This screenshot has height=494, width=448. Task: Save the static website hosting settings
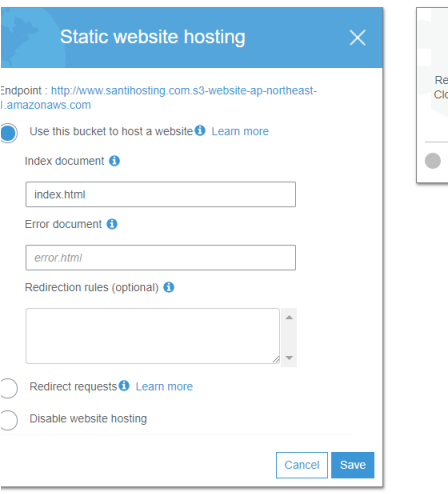353,465
